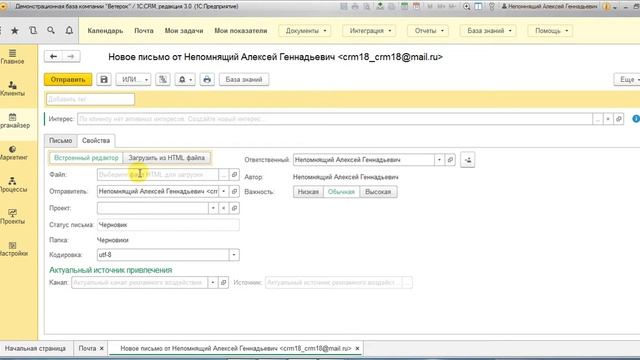Save the letter with the floppy disk icon
The height and width of the screenshot is (360, 640).
pyautogui.click(x=104, y=80)
